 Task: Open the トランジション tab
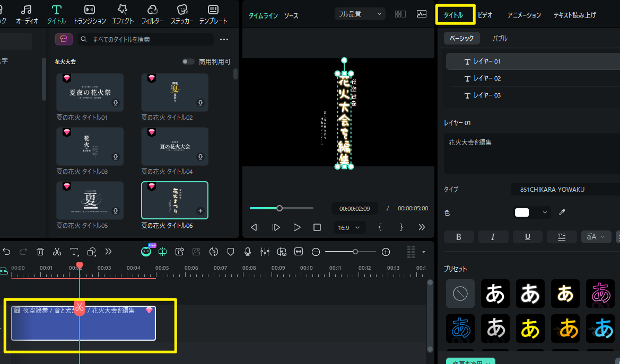pos(90,14)
